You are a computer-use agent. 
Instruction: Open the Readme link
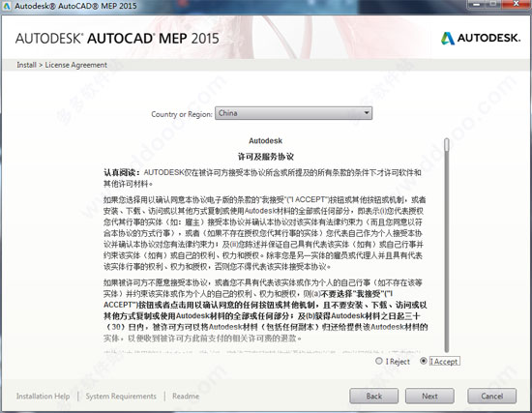[x=186, y=396]
